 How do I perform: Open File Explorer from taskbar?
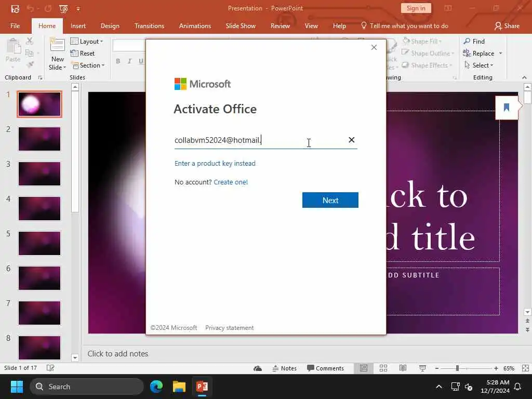179,387
